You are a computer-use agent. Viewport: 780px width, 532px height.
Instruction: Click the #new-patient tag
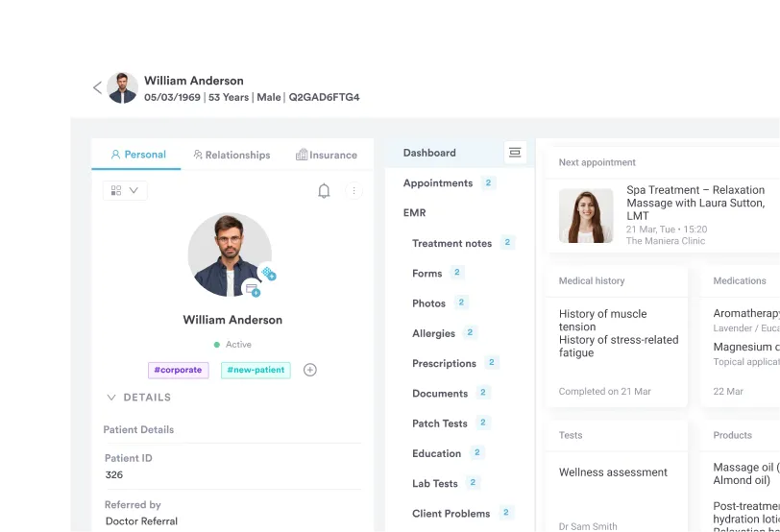[256, 370]
